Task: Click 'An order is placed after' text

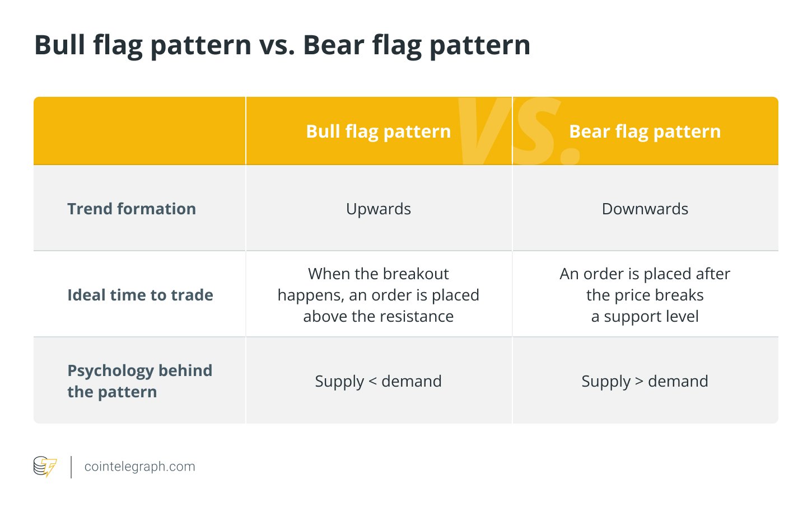Action: 645,274
